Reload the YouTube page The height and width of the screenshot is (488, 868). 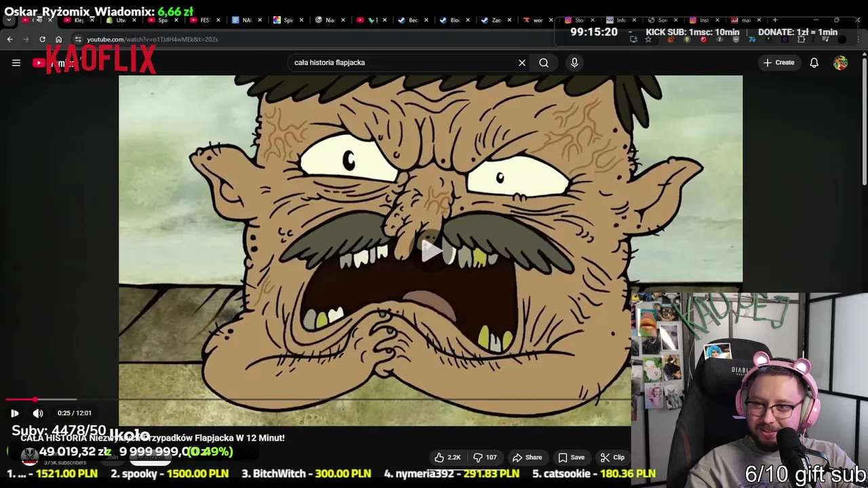42,39
